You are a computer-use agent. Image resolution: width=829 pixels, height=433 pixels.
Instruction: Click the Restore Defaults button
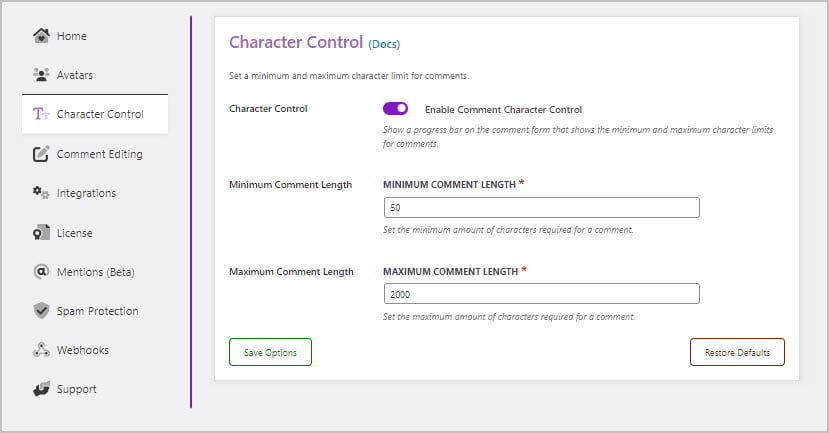point(737,352)
